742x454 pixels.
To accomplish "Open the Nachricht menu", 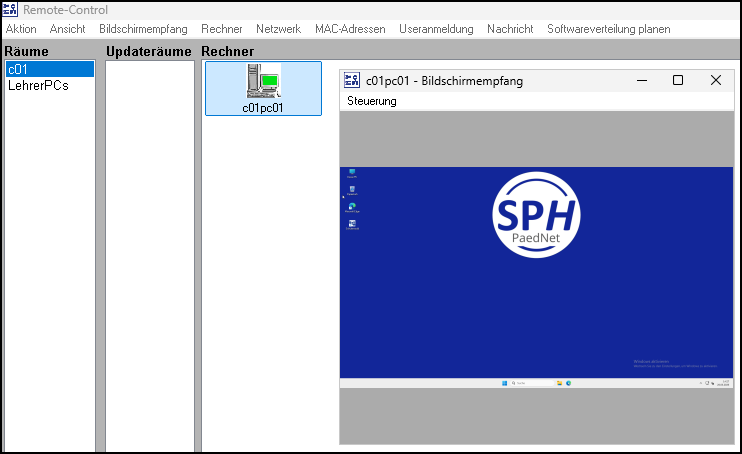I will 510,29.
